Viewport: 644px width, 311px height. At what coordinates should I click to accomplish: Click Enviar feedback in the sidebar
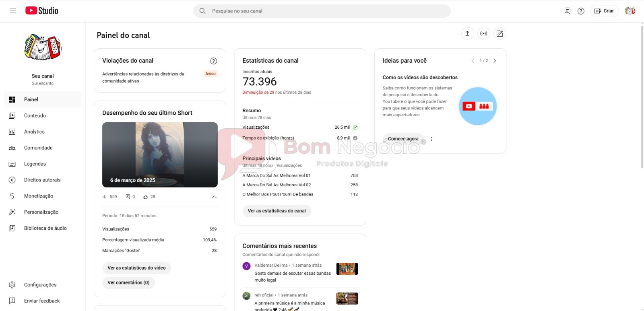[x=43, y=301]
